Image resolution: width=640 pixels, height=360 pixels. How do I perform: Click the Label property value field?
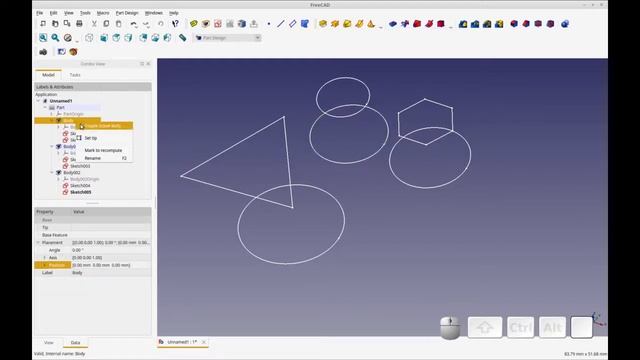[x=111, y=273]
